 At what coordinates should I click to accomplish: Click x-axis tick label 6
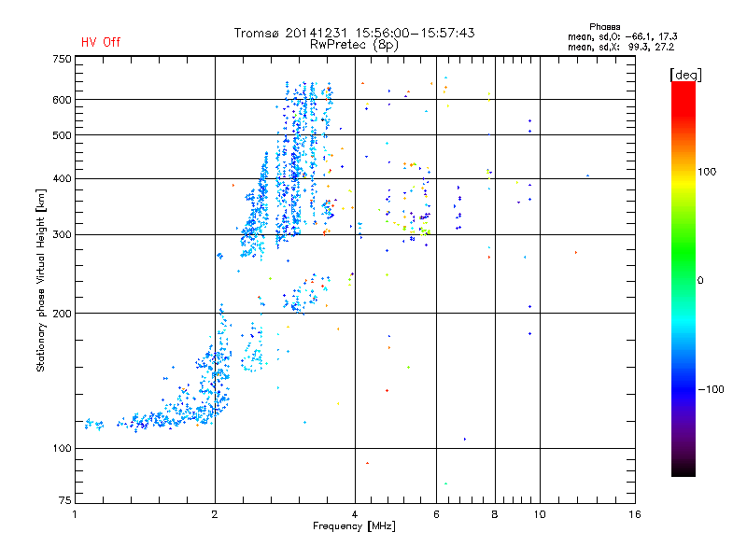(436, 514)
